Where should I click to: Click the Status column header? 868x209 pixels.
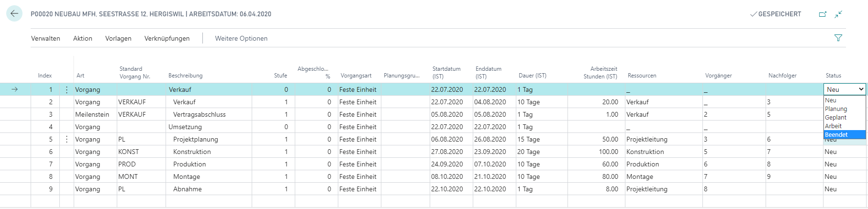click(834, 76)
